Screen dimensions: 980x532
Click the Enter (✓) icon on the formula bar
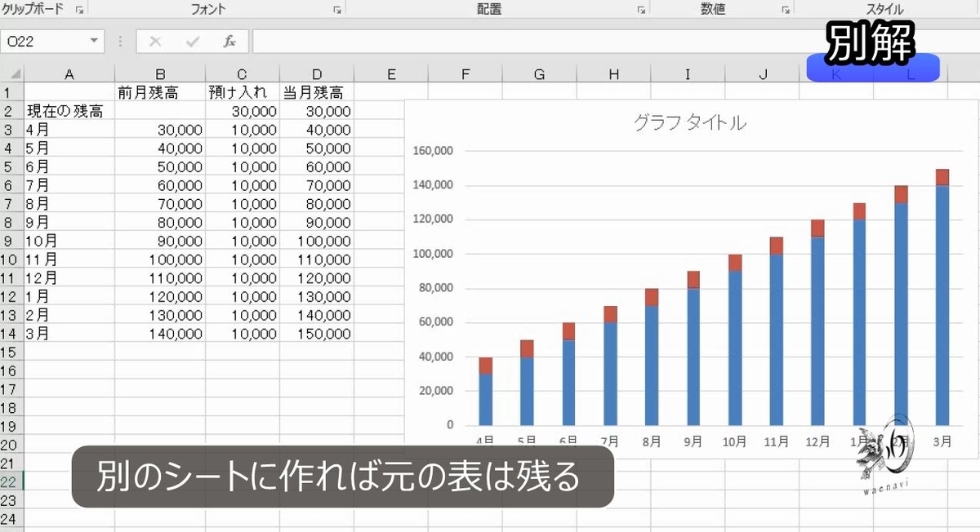[x=191, y=41]
